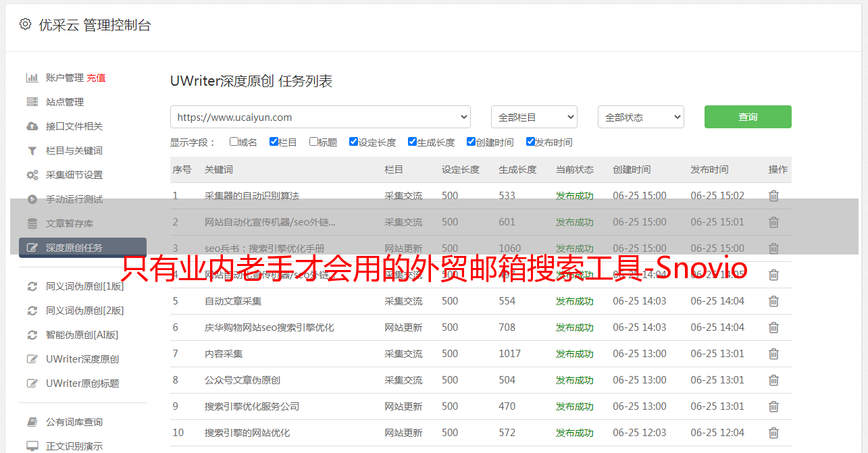Open the site URL dropdown
The width and height of the screenshot is (868, 453).
point(320,117)
